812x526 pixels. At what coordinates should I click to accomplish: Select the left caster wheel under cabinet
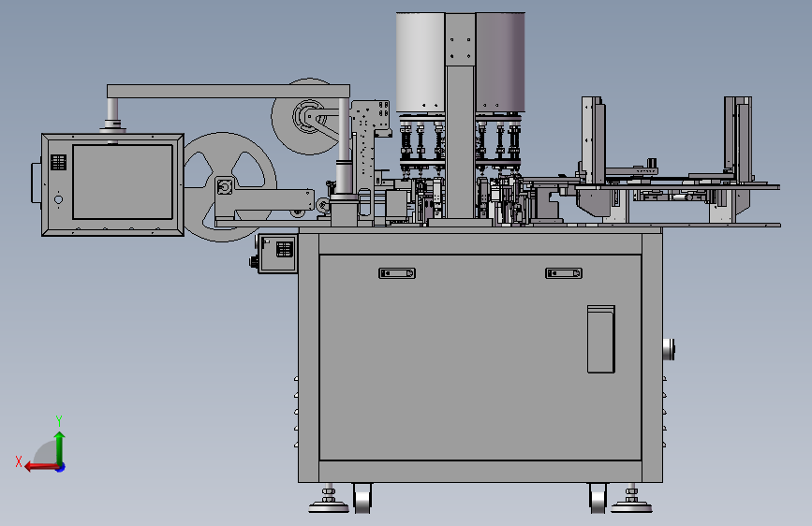(362, 498)
